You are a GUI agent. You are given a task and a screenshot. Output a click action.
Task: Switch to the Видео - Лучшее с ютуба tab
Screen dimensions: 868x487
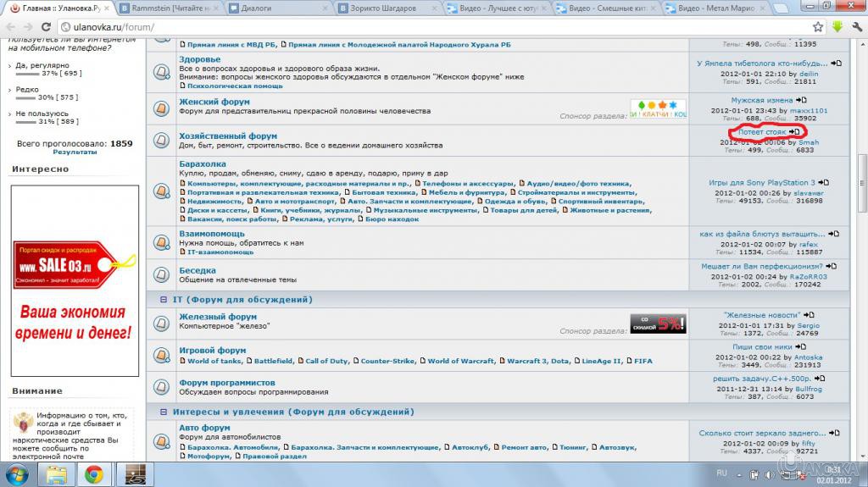[497, 8]
